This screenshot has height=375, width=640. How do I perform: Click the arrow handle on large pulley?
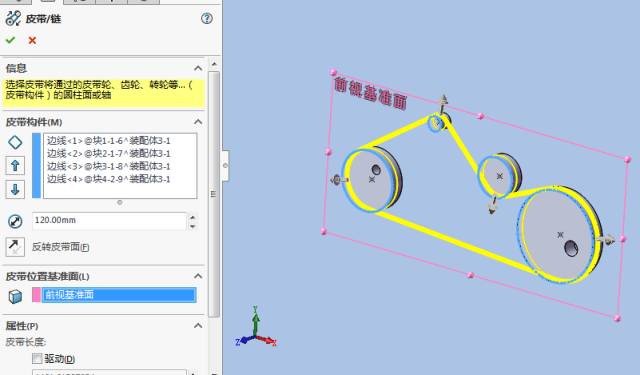click(607, 240)
